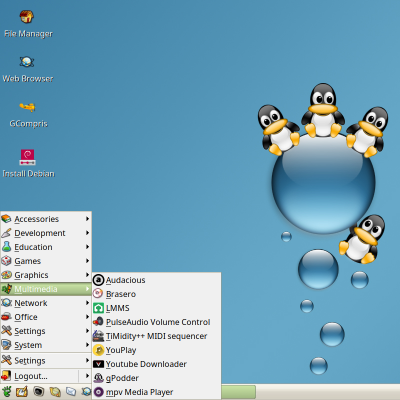Open YouPlay from the Multimedia list

pyautogui.click(x=156, y=350)
